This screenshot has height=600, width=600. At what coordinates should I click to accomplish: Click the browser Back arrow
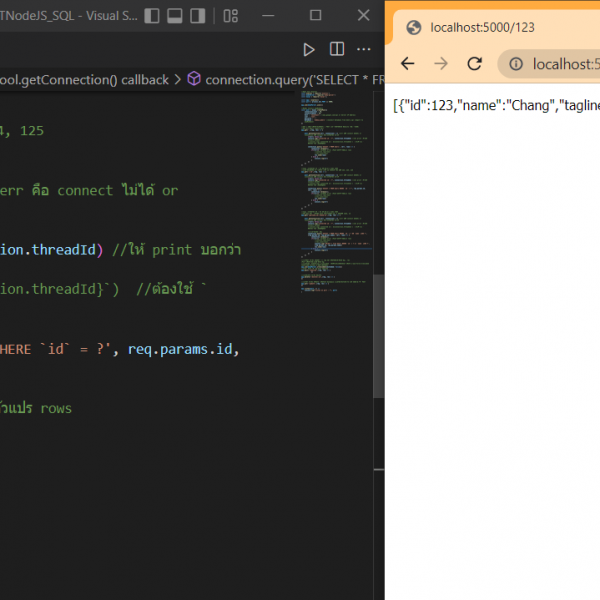(407, 64)
